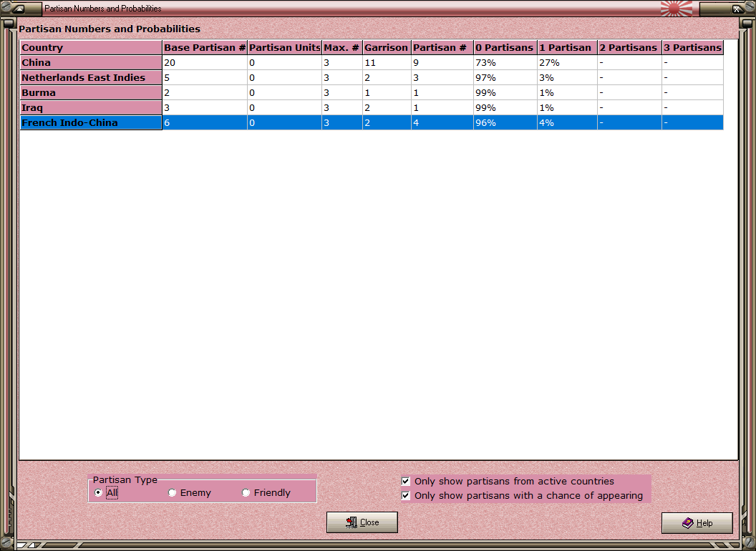Open Help for this dialog
756x551 pixels.
click(x=697, y=523)
